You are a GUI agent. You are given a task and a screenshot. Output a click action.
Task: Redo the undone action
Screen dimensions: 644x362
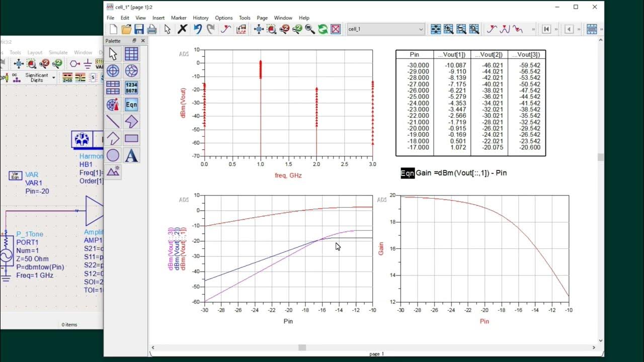pos(211,29)
